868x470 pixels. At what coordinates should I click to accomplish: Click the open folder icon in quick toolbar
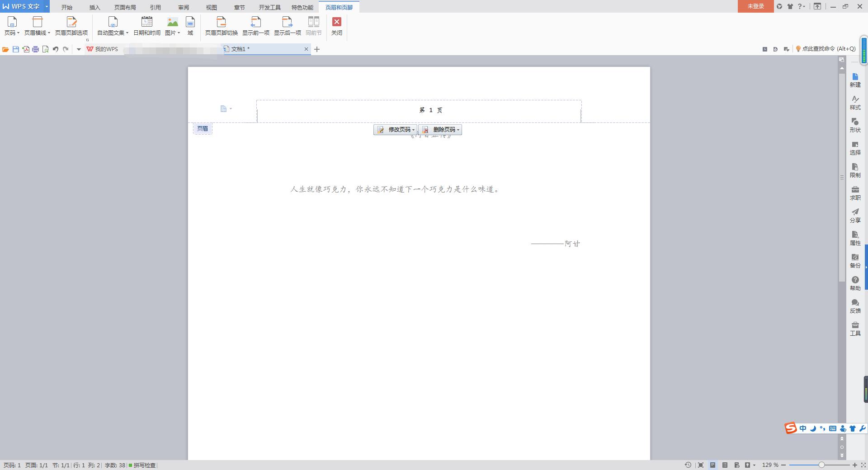pyautogui.click(x=6, y=49)
